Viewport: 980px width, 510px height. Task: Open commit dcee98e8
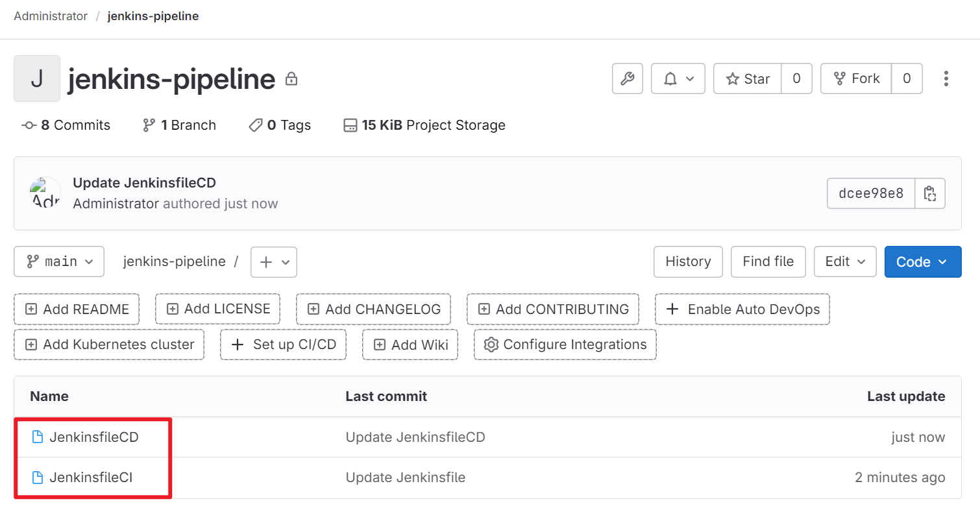click(x=871, y=193)
